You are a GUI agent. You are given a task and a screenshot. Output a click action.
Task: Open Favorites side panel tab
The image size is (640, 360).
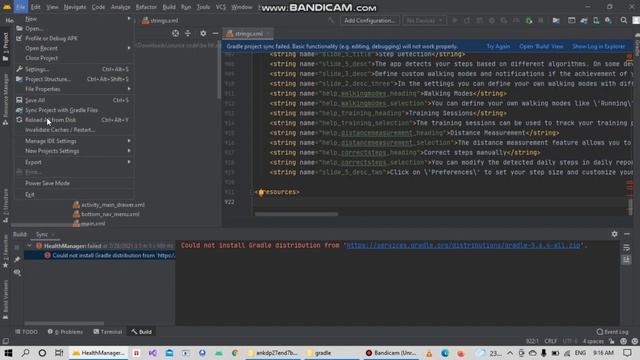5,251
